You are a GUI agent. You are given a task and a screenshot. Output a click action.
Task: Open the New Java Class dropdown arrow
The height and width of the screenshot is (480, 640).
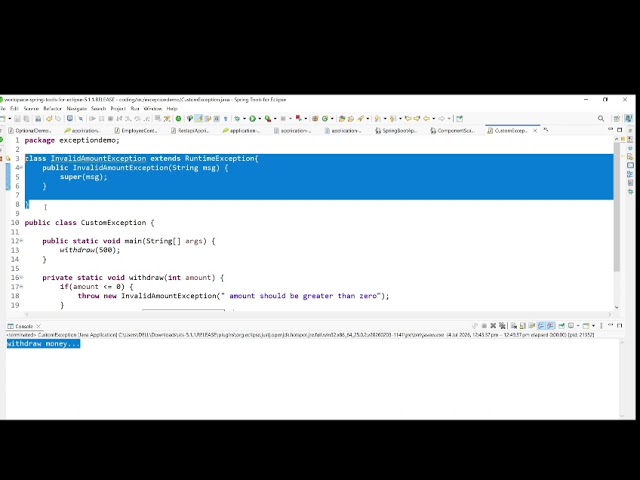click(332, 119)
